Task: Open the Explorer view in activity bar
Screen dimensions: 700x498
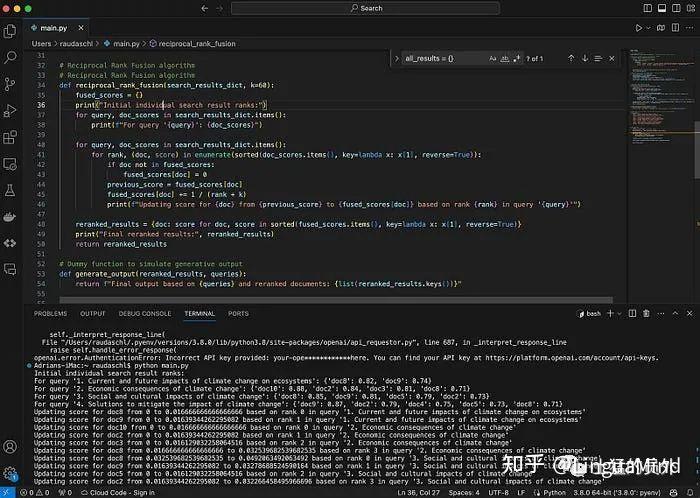Action: pos(10,31)
